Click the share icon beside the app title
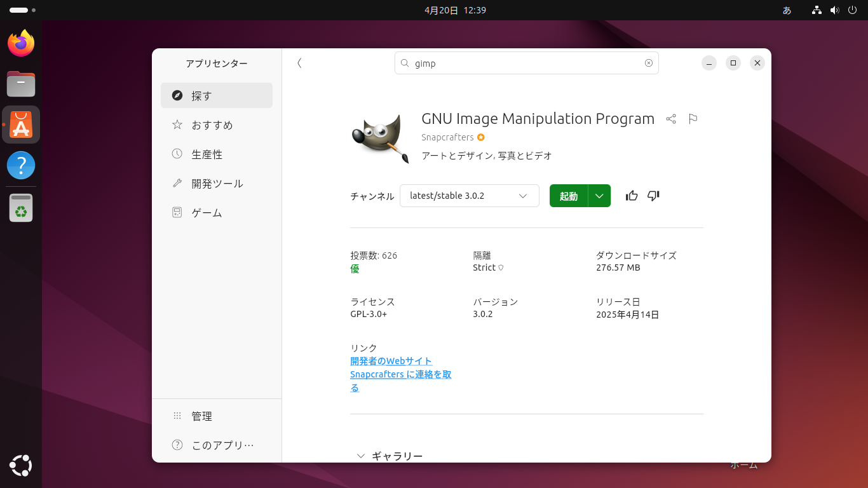Viewport: 868px width, 488px height. (671, 119)
